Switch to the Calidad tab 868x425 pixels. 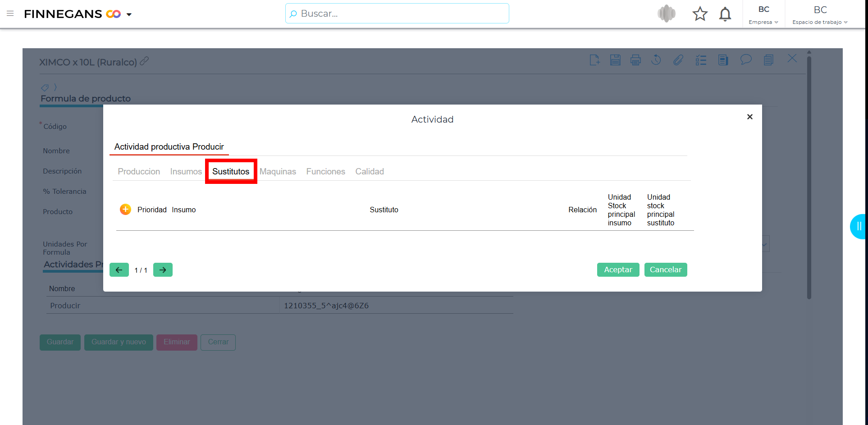(x=370, y=172)
